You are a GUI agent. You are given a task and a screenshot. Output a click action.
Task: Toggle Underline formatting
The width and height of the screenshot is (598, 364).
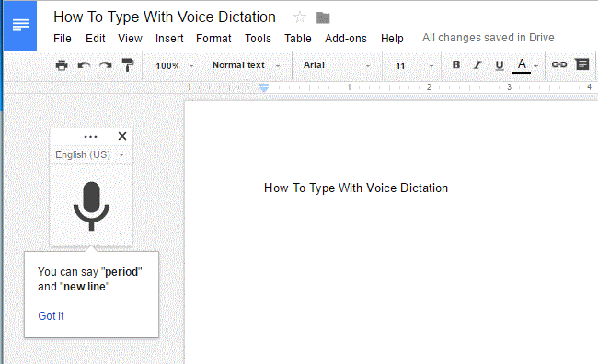pos(500,65)
